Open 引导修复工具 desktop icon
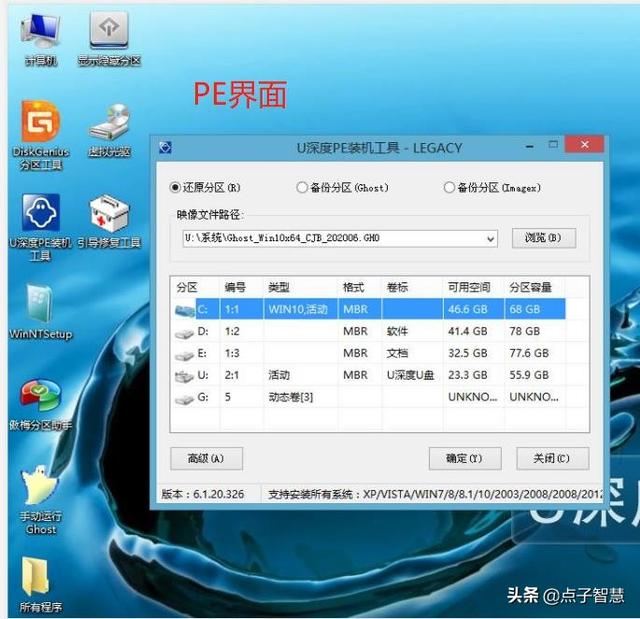The image size is (640, 619). 109,221
